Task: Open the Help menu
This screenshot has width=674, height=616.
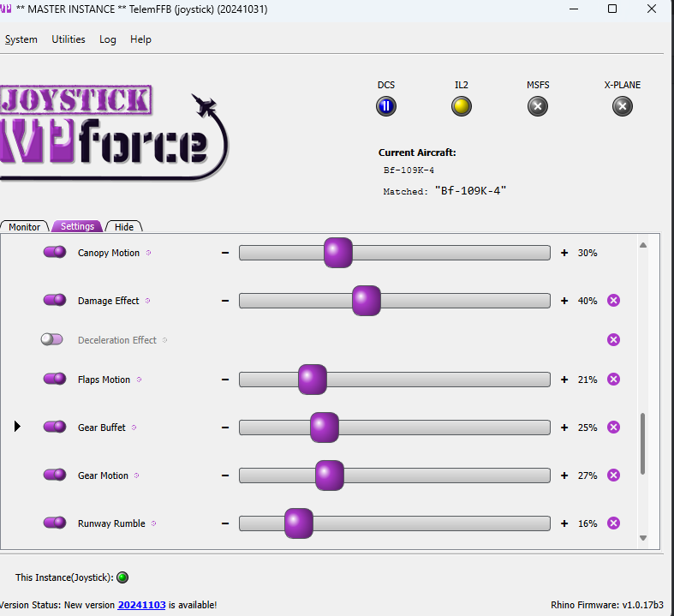Action: [x=140, y=39]
